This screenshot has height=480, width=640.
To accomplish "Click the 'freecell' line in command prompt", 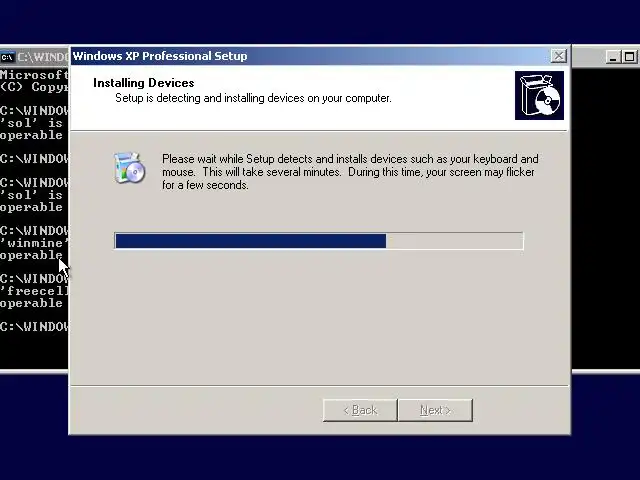I will 35,291.
